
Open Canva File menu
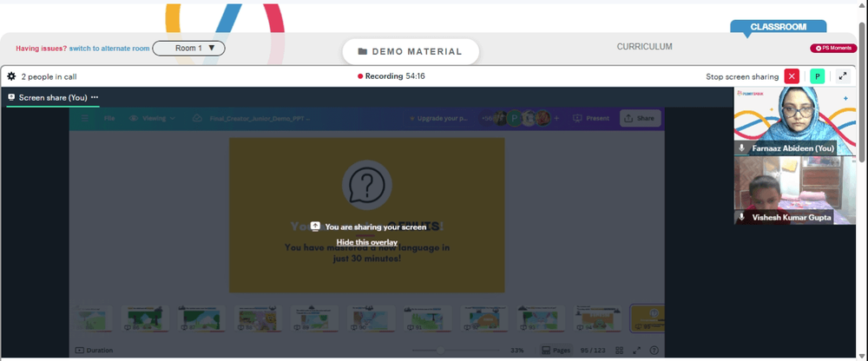point(109,118)
